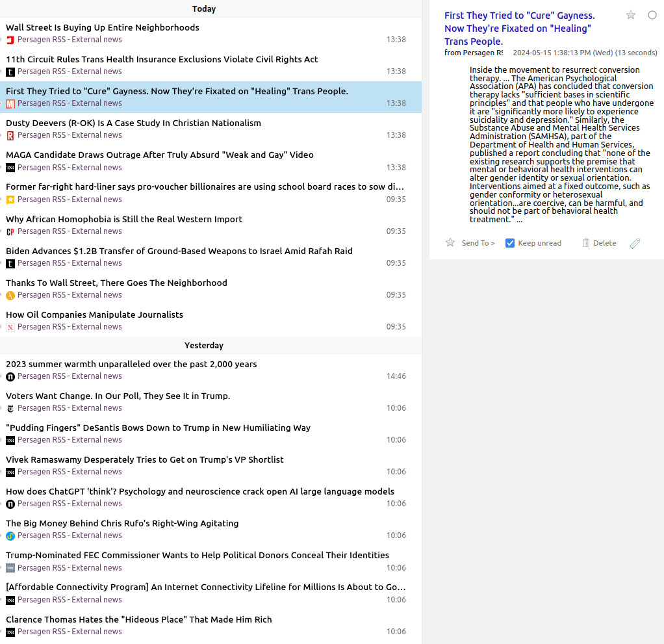Click the favicon under 11th Circuit Rules article
The width and height of the screenshot is (664, 644).
(x=10, y=71)
